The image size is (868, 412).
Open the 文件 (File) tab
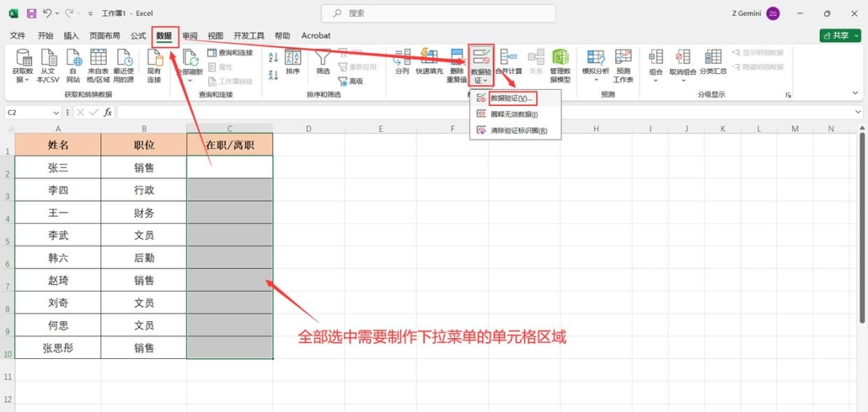pyautogui.click(x=18, y=35)
